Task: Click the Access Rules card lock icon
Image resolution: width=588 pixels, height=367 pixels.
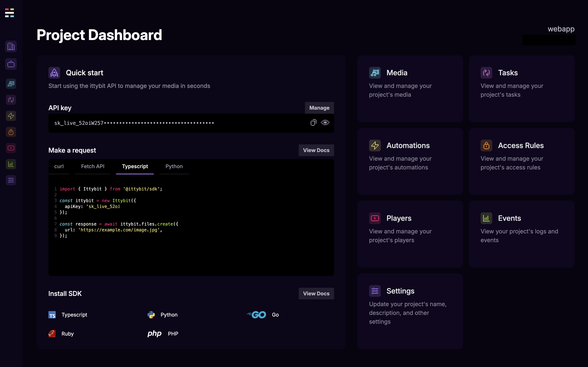Action: point(486,145)
